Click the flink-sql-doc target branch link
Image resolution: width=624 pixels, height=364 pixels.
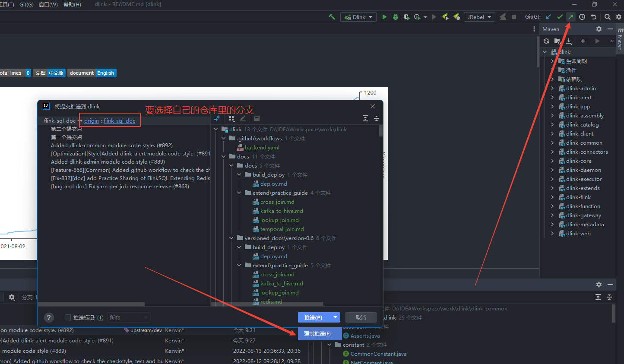(x=119, y=120)
